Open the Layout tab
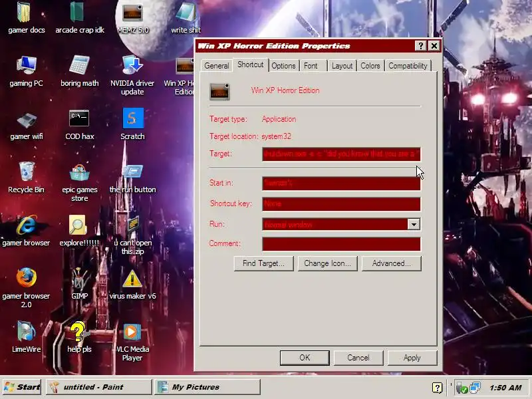Screen dimensions: 532x399 point(342,66)
